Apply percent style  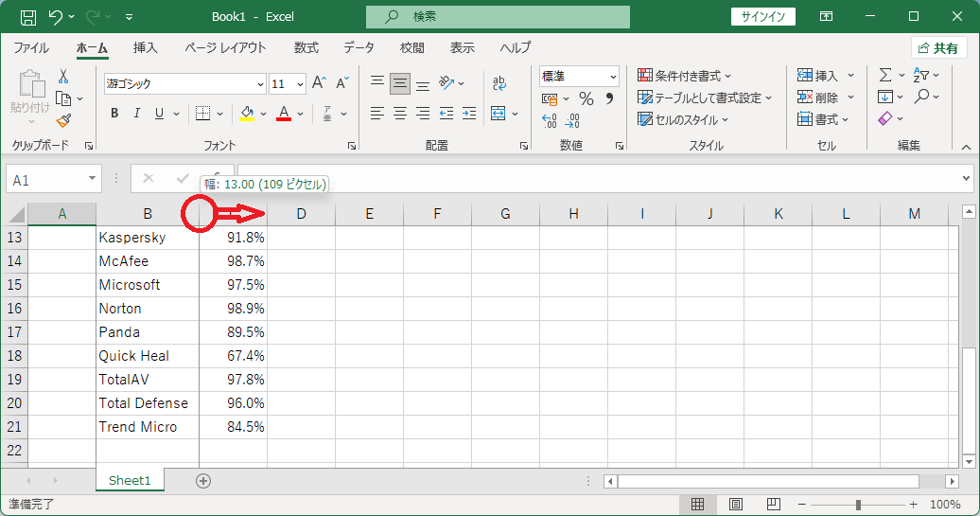(586, 98)
